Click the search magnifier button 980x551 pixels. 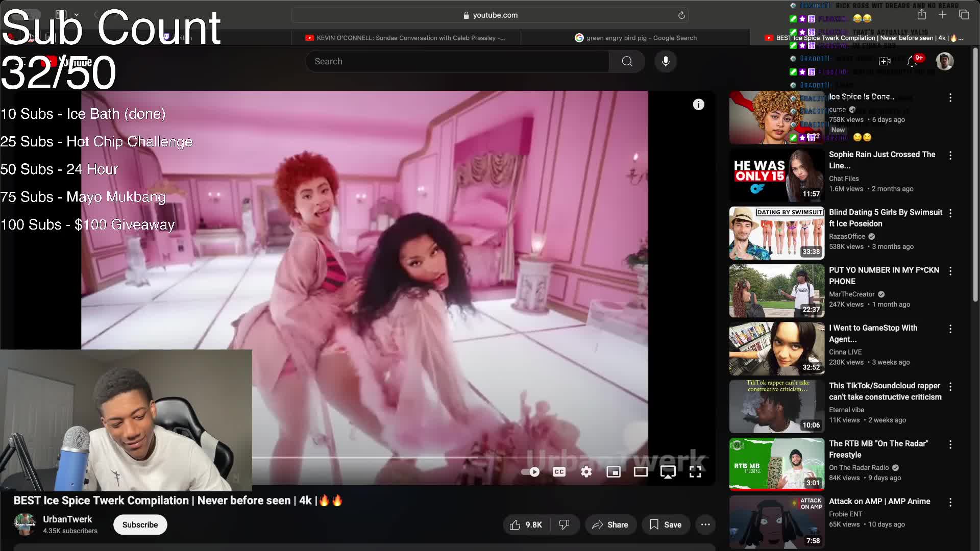pyautogui.click(x=627, y=61)
